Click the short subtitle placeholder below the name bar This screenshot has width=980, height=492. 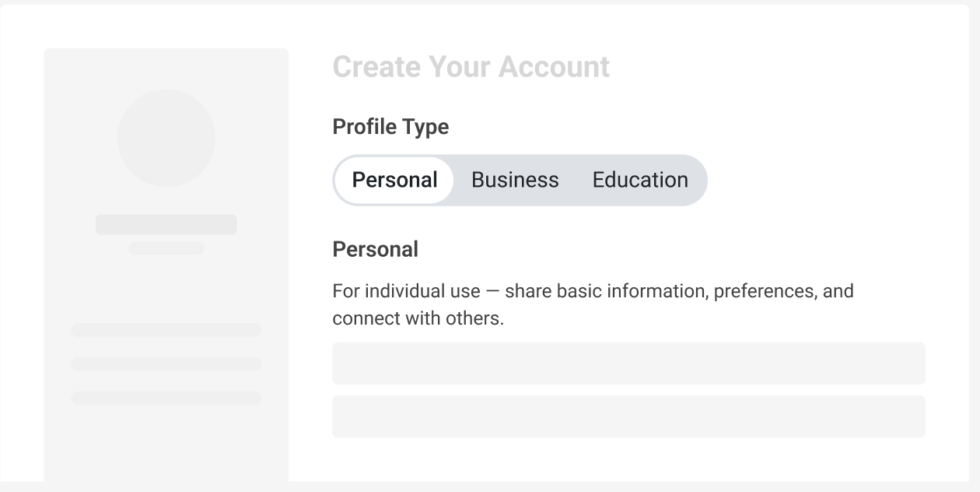click(x=166, y=248)
